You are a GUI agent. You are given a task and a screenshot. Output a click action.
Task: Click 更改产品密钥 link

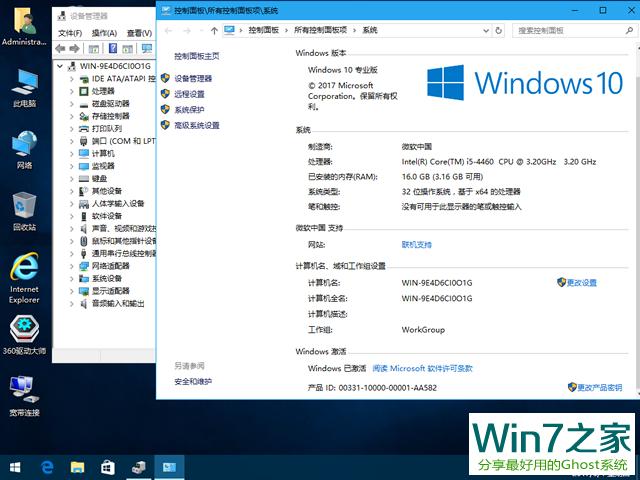click(600, 387)
